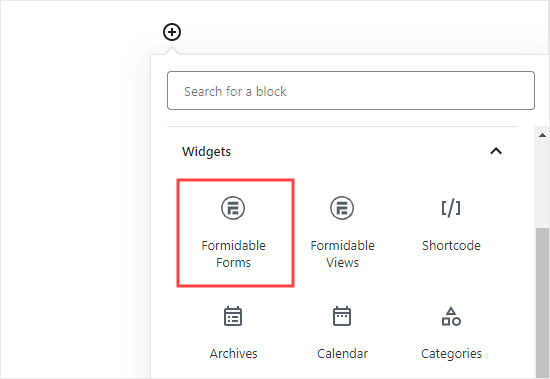Choose the Archives block icon
Image resolution: width=550 pixels, height=379 pixels.
[233, 316]
